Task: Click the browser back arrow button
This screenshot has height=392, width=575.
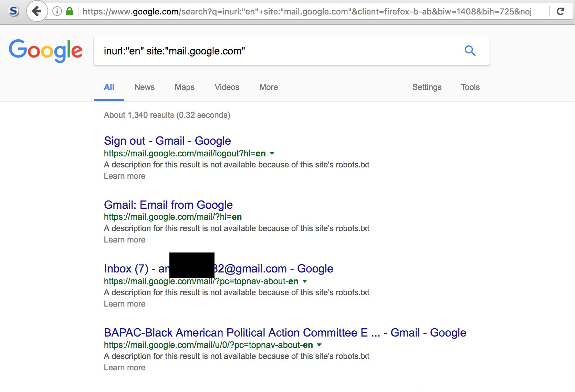Action: (36, 11)
